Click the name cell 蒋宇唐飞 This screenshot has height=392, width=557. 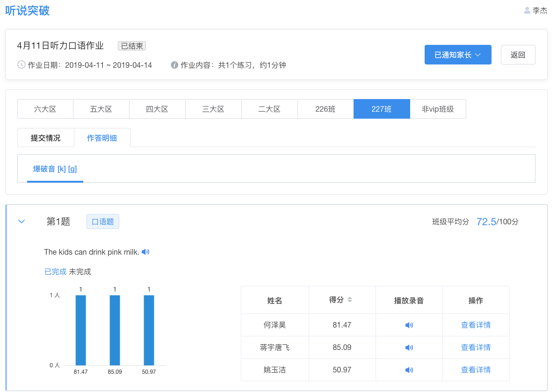275,347
